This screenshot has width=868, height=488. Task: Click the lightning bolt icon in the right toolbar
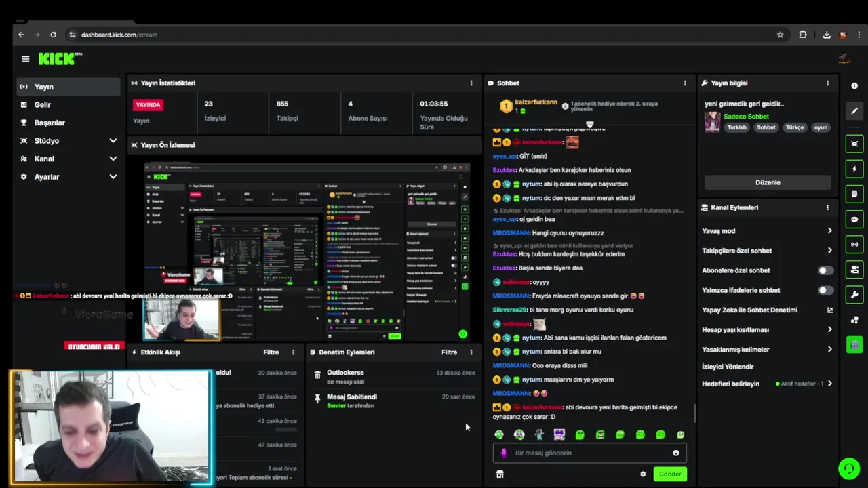pos(854,169)
